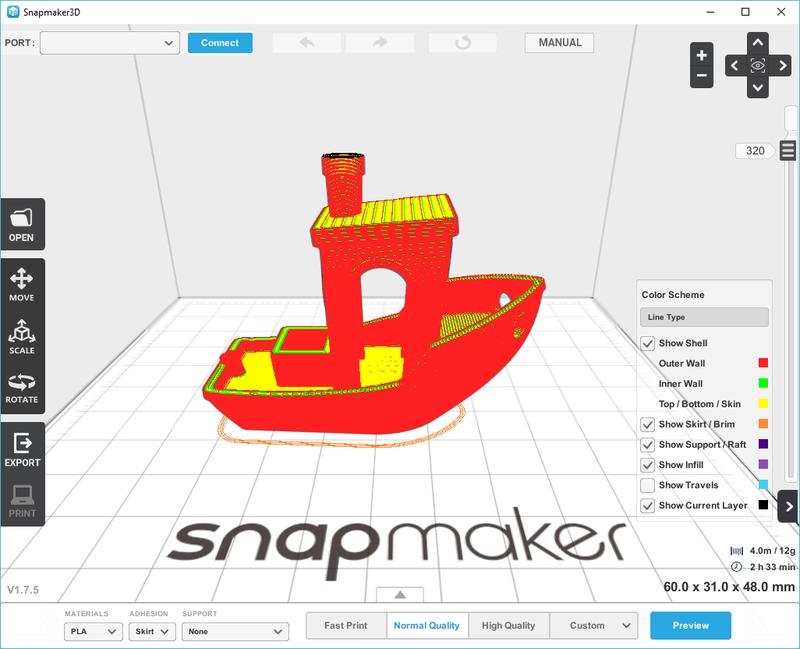Viewport: 800px width, 649px height.
Task: Pan the view up with top arrow
Action: tap(758, 43)
